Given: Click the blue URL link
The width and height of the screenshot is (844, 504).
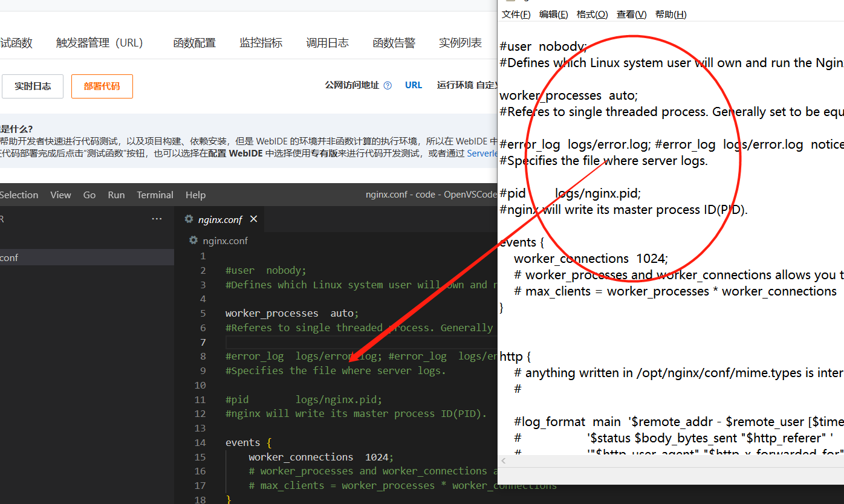Looking at the screenshot, I should click(x=414, y=85).
